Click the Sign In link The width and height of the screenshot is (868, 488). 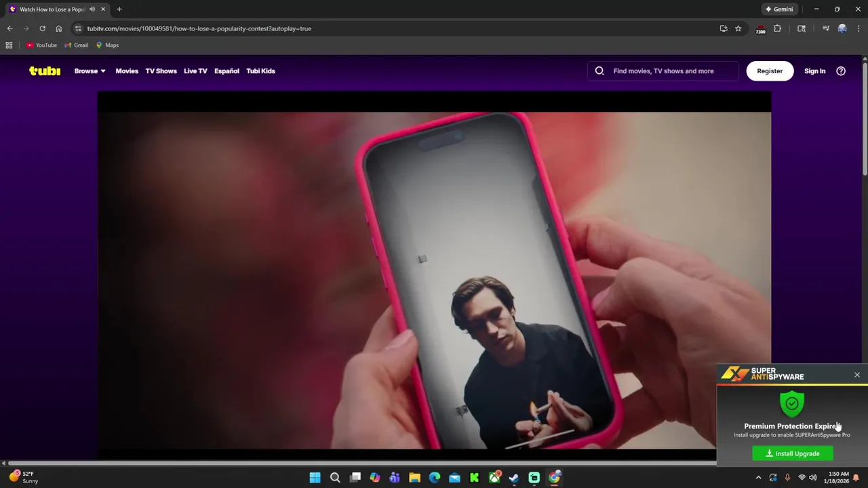click(x=814, y=70)
